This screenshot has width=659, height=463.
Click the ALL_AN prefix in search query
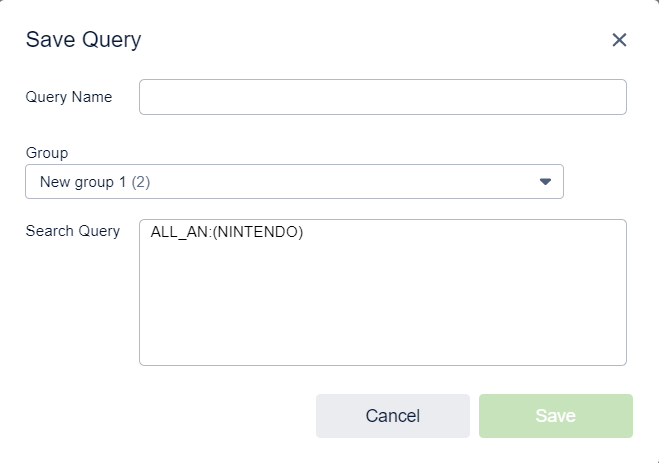(x=176, y=232)
